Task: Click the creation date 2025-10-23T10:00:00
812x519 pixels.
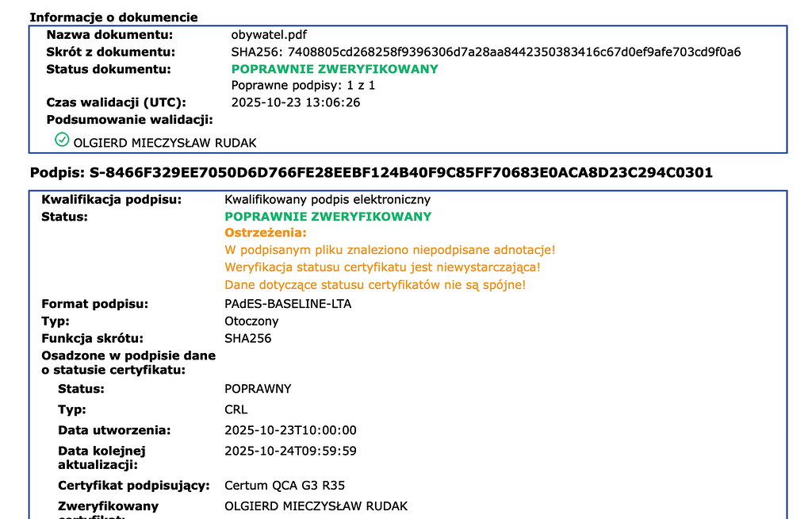Action: coord(291,430)
